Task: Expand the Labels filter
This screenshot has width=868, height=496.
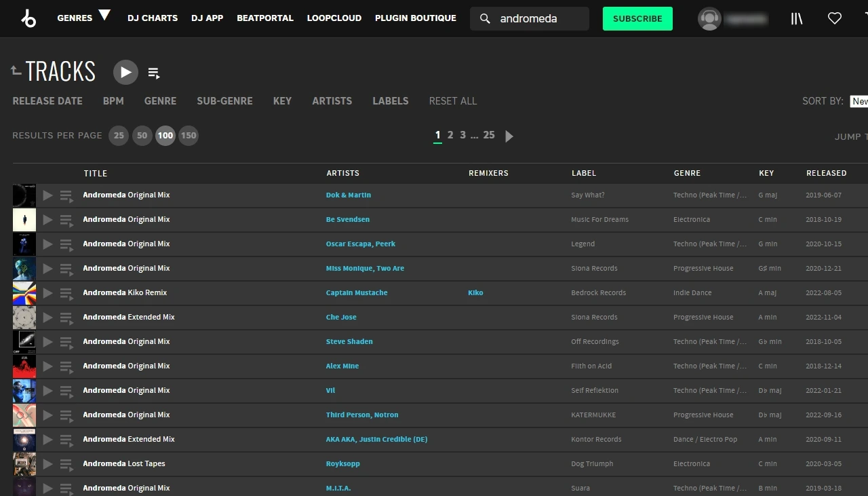Action: 391,101
